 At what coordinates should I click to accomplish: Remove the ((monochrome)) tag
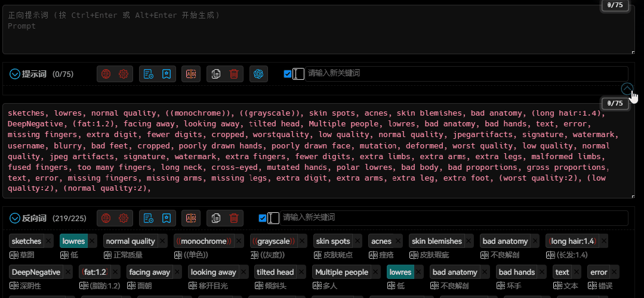239,241
